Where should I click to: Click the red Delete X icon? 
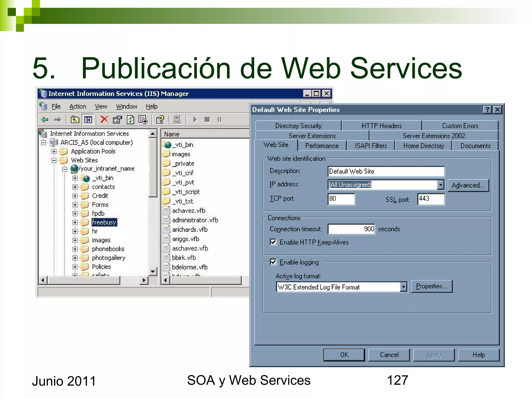click(104, 119)
